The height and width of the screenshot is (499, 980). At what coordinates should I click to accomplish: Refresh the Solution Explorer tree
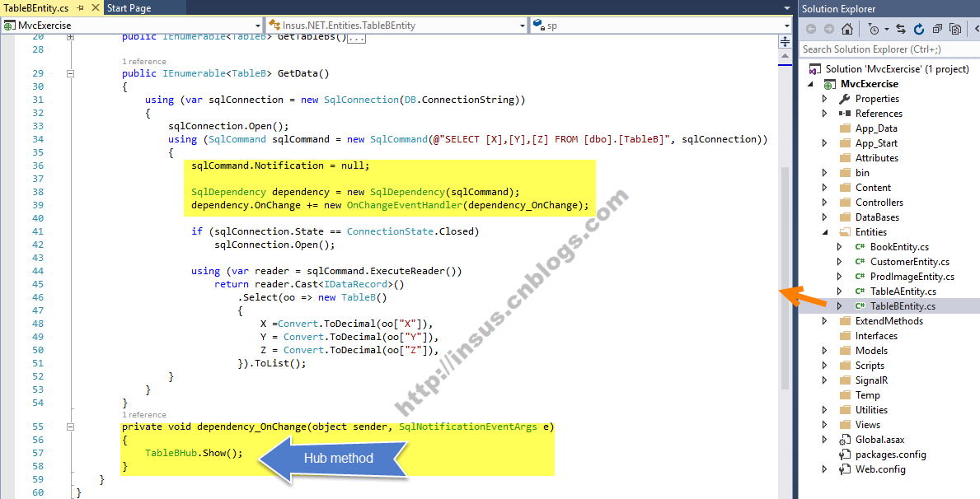coord(919,29)
